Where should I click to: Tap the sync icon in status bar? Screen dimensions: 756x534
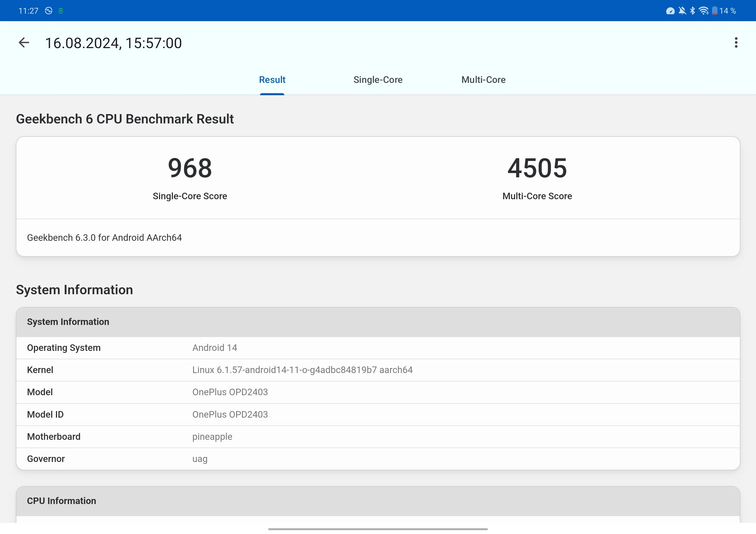pos(49,11)
